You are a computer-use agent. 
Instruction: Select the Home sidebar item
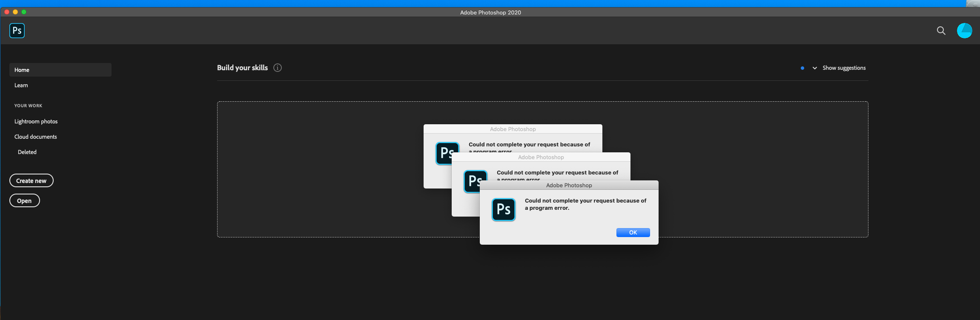[x=60, y=70]
